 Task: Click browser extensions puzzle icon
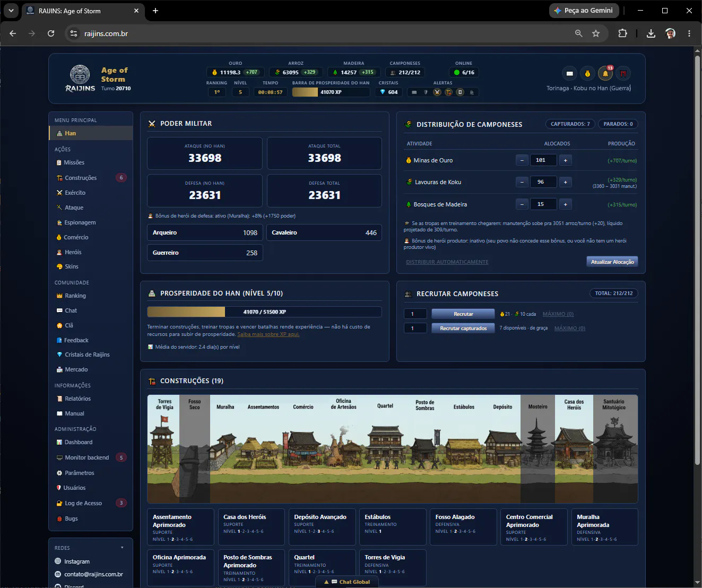[x=622, y=33]
